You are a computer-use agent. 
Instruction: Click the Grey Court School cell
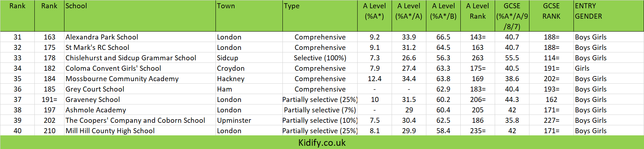(x=140, y=89)
